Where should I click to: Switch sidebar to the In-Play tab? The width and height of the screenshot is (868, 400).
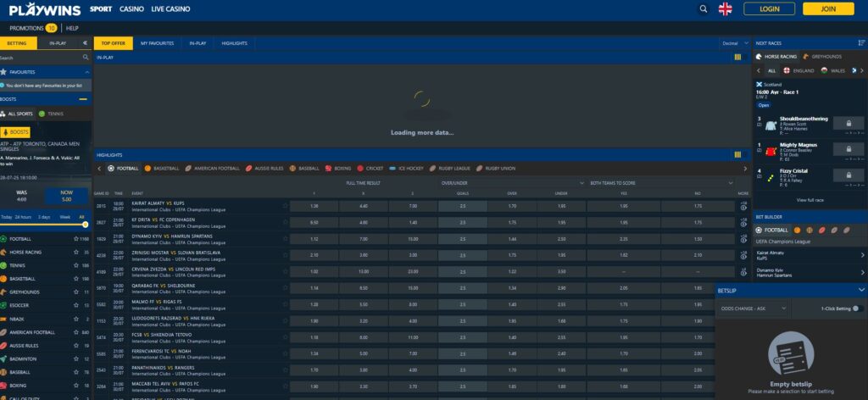coord(58,43)
